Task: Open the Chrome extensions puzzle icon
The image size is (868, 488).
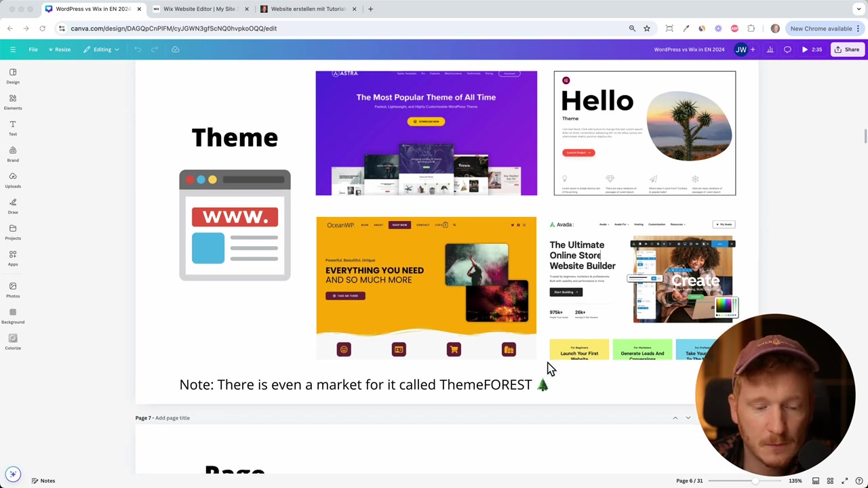Action: click(x=751, y=28)
